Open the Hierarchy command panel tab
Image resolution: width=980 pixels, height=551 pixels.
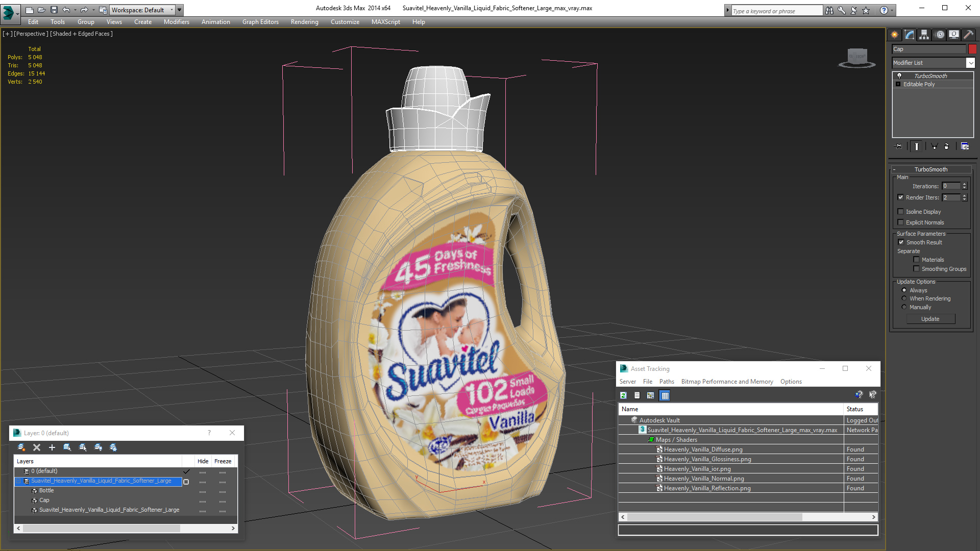click(x=924, y=35)
